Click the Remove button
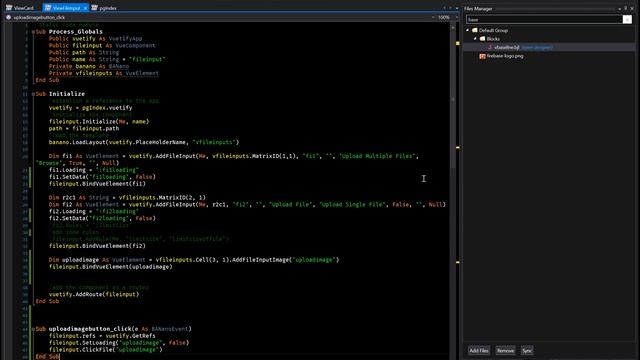 pyautogui.click(x=505, y=351)
